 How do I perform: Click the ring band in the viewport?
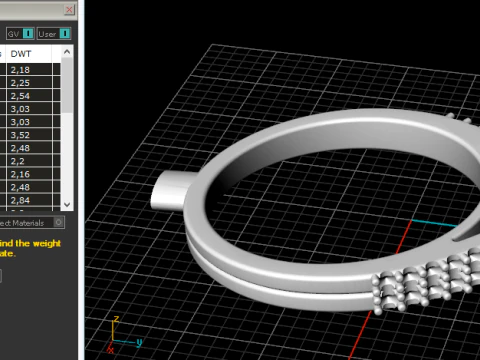point(300,273)
